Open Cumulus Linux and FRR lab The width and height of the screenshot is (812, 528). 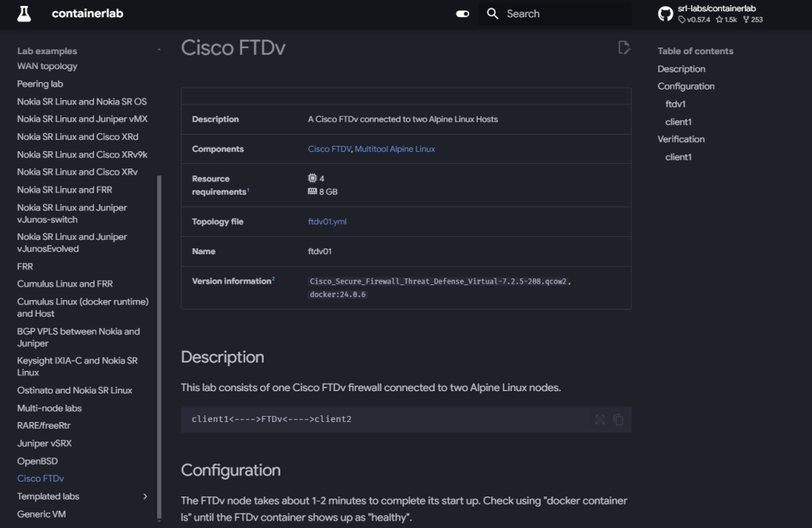coord(65,284)
